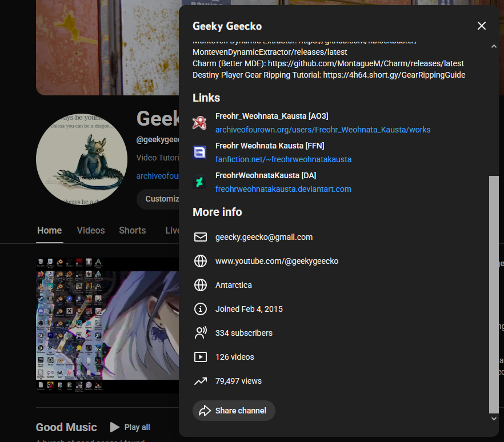Click the FreohrWeohnataKausta [DA] title
Viewport: 504px width, 442px height.
coord(266,175)
